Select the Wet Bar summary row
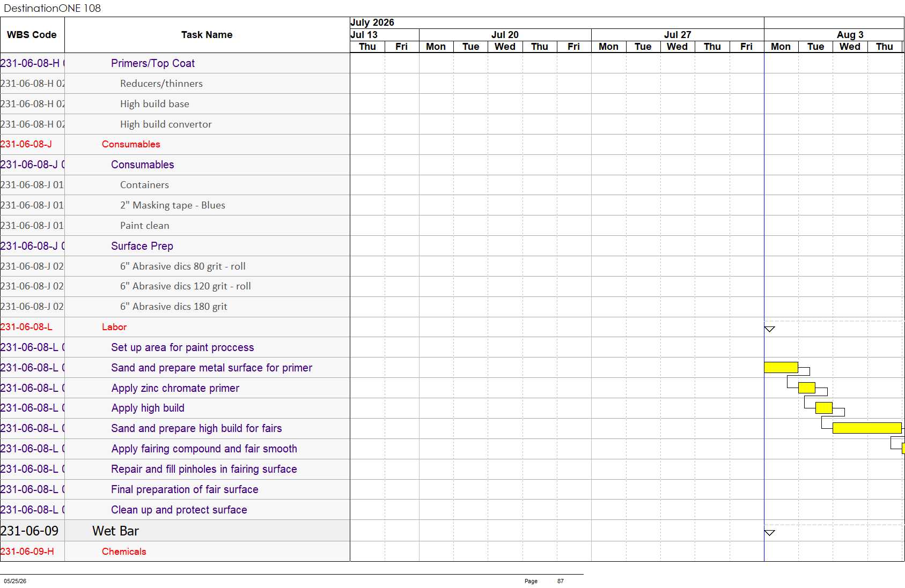The height and width of the screenshot is (588, 905). [x=175, y=531]
